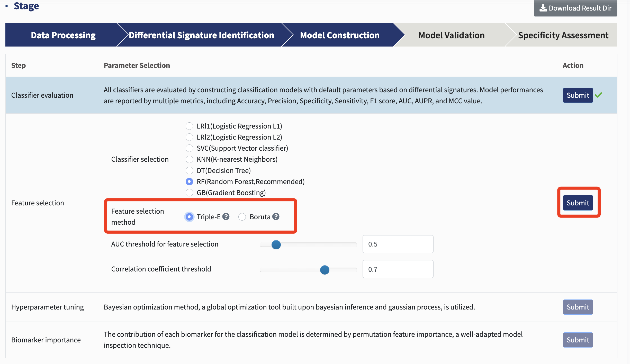630x364 pixels.
Task: Click the 'Classifier evaluation' step label
Action: point(42,95)
